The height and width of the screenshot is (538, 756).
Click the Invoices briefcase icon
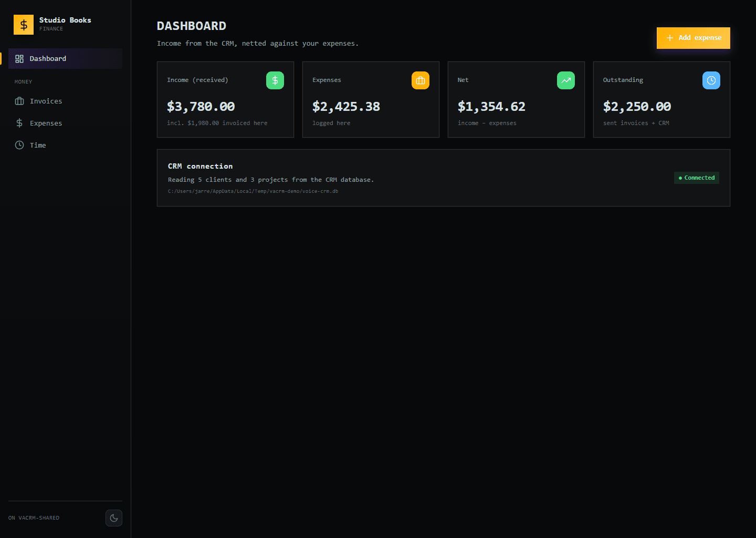[x=19, y=101]
